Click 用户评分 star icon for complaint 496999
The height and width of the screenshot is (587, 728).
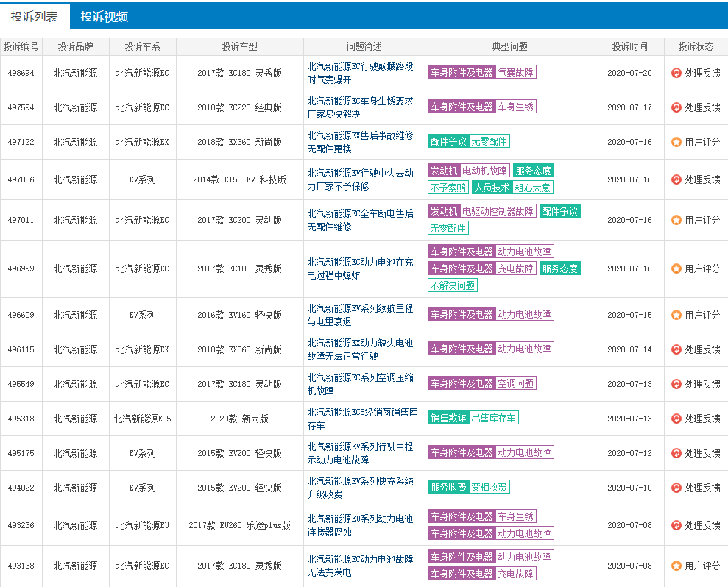coord(676,268)
